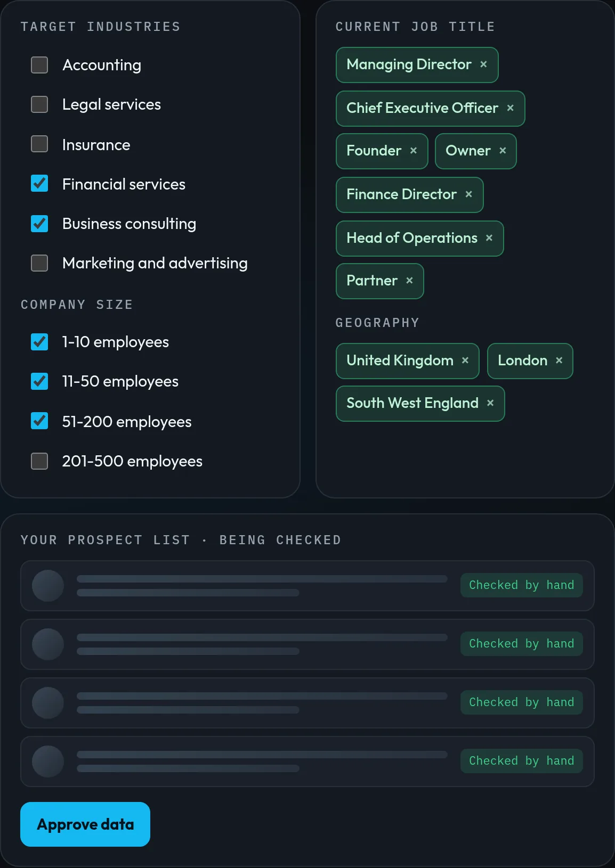Viewport: 615px width, 868px height.
Task: Click the Owner tag text
Action: tap(468, 151)
